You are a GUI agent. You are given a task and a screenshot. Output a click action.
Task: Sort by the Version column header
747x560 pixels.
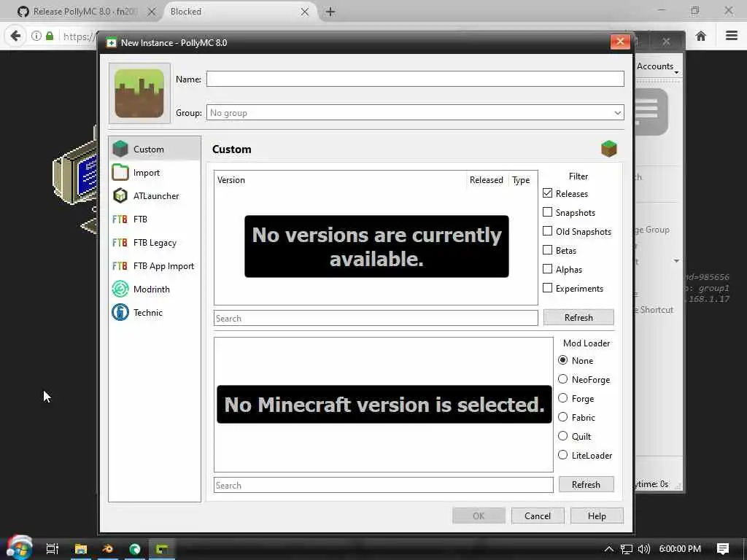[340, 180]
